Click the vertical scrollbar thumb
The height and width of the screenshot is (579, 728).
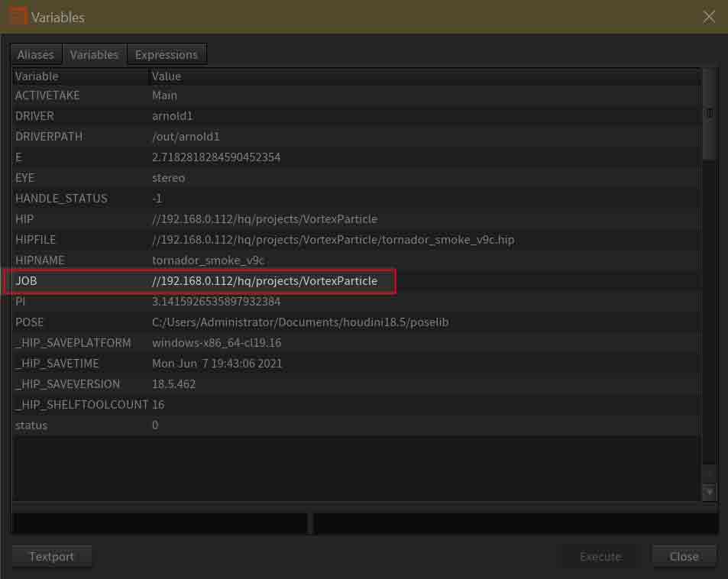[x=709, y=115]
